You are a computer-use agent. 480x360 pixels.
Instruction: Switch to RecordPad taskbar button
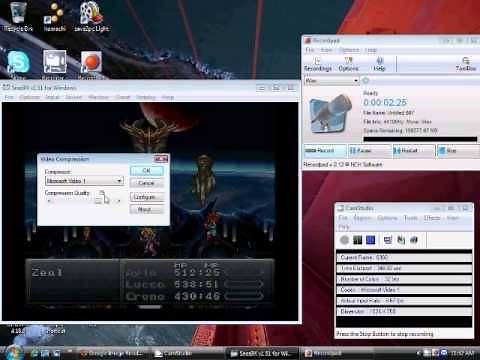337,353
